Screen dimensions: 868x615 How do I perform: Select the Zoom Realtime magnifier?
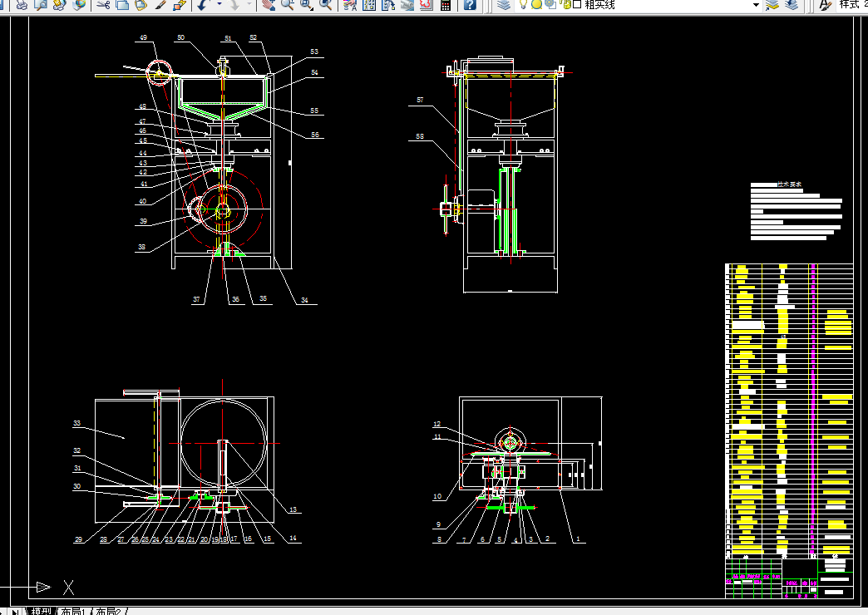(x=288, y=5)
